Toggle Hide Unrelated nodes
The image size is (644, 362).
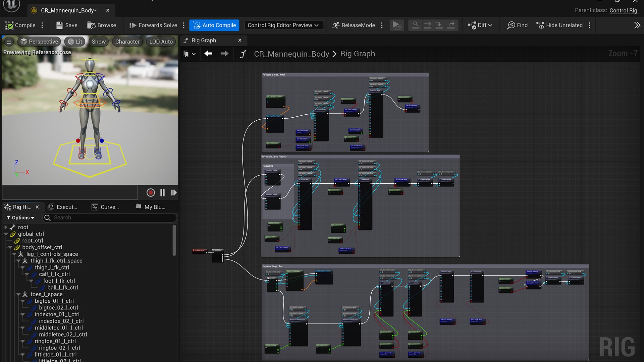pyautogui.click(x=559, y=25)
